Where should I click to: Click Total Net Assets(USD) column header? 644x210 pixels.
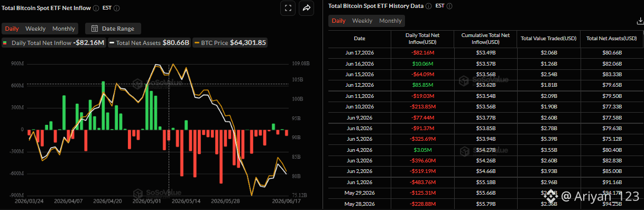[612, 39]
